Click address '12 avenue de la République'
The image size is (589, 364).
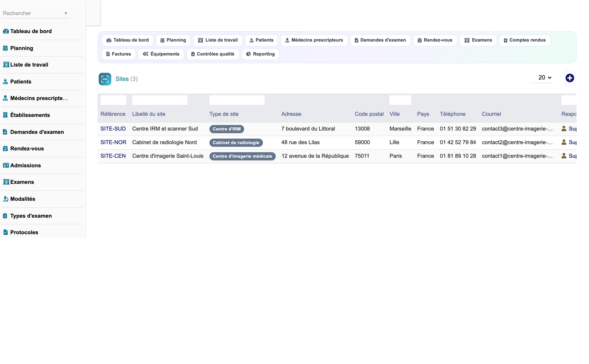315,156
